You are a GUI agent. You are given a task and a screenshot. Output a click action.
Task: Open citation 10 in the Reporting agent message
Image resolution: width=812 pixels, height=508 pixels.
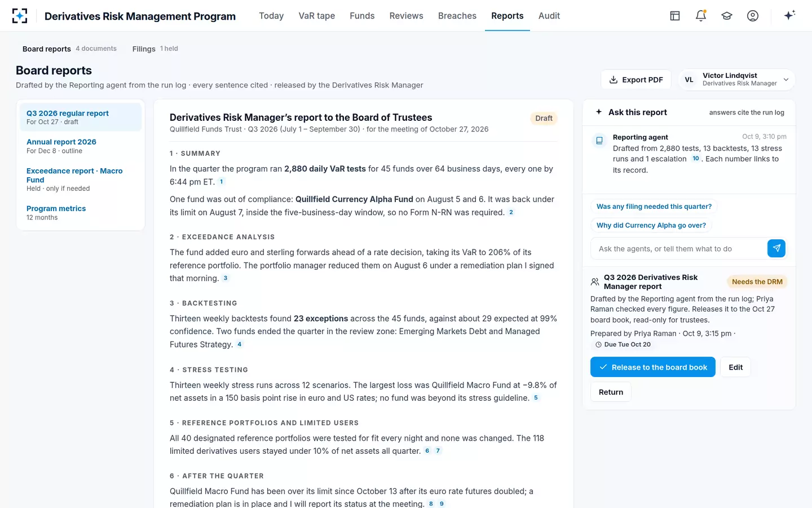tap(696, 159)
